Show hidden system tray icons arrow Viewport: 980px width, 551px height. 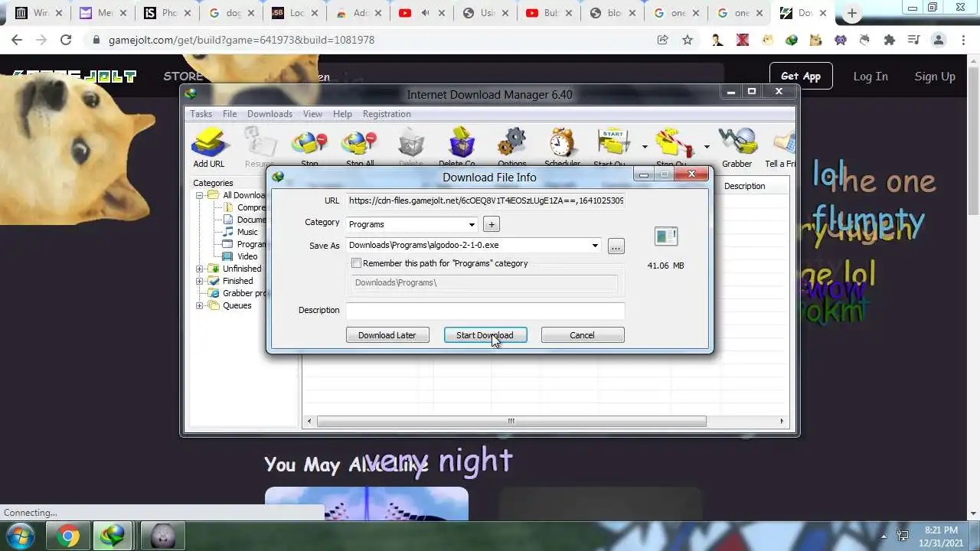[884, 536]
